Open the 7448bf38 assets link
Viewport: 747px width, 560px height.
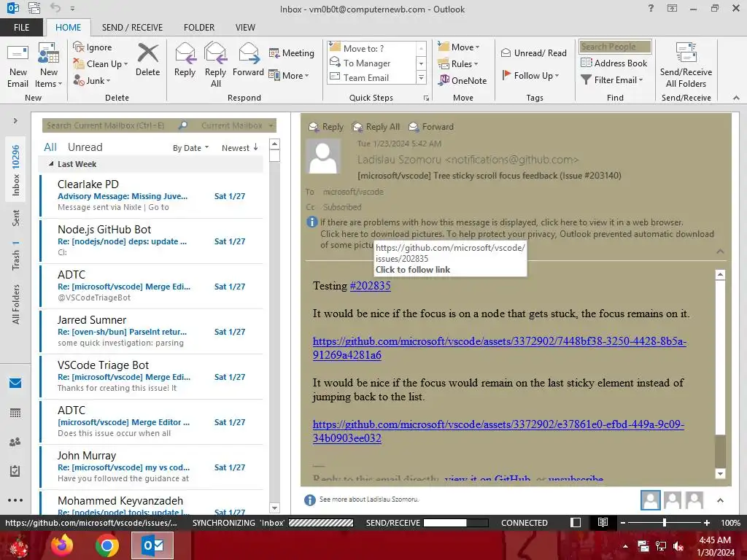[x=499, y=348]
